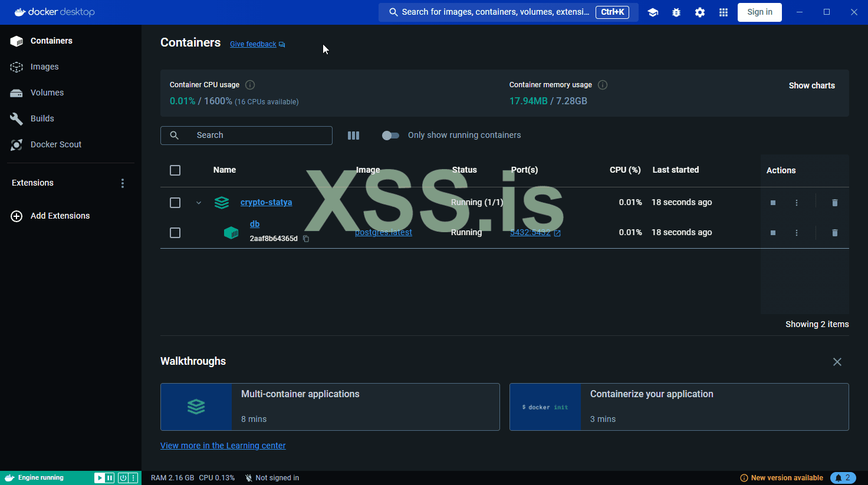The height and width of the screenshot is (485, 868).
Task: Delete the db container
Action: point(835,233)
